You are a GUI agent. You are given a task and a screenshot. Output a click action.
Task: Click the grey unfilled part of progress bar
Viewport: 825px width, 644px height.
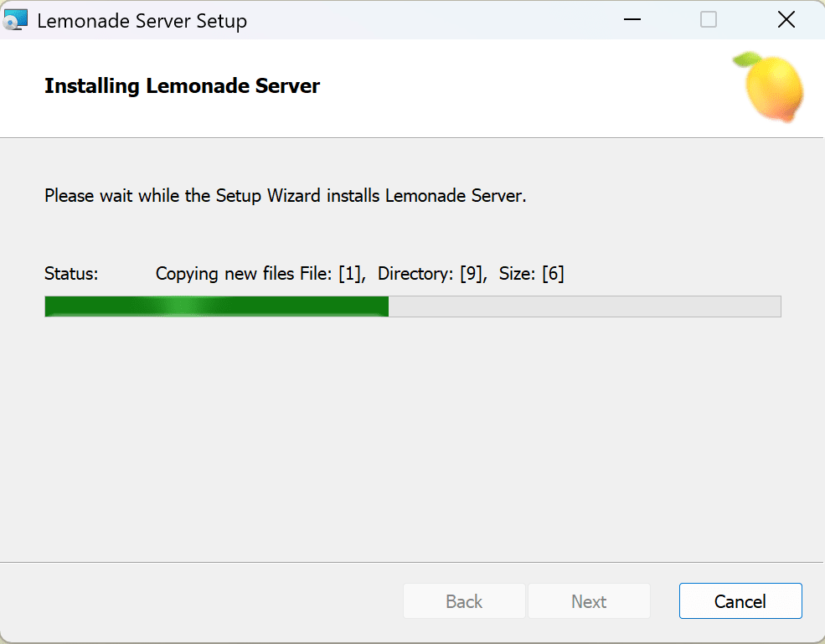coord(586,307)
